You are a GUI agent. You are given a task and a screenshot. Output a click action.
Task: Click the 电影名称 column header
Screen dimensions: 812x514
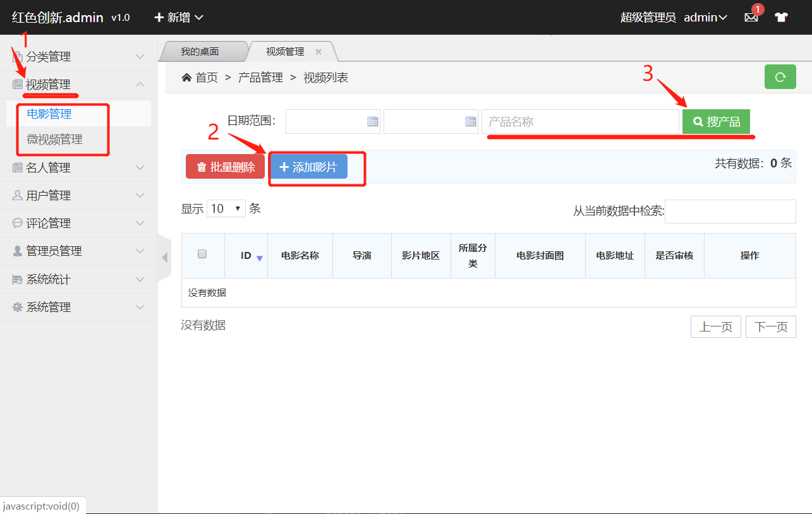[x=300, y=256]
